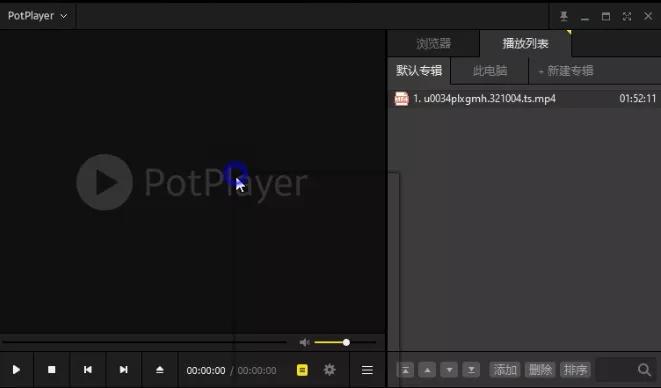Click the current time 00:00:00 display
Image resolution: width=661 pixels, height=388 pixels.
[x=206, y=371]
